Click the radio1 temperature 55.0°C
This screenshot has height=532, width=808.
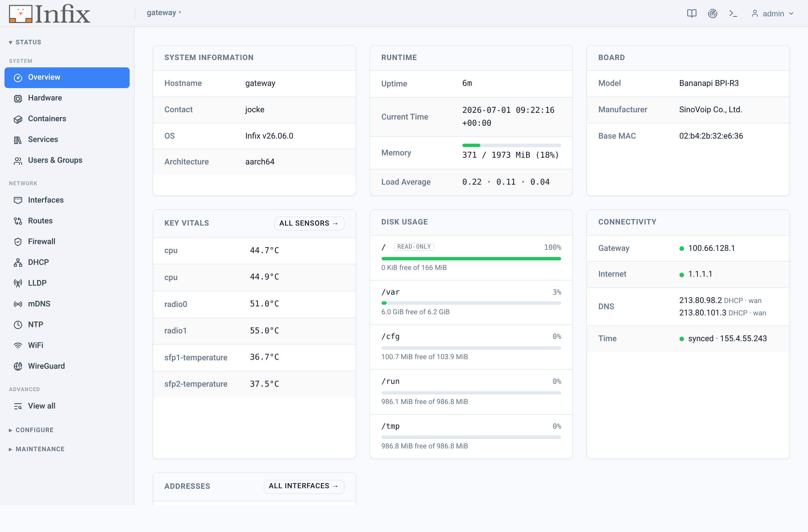(265, 331)
